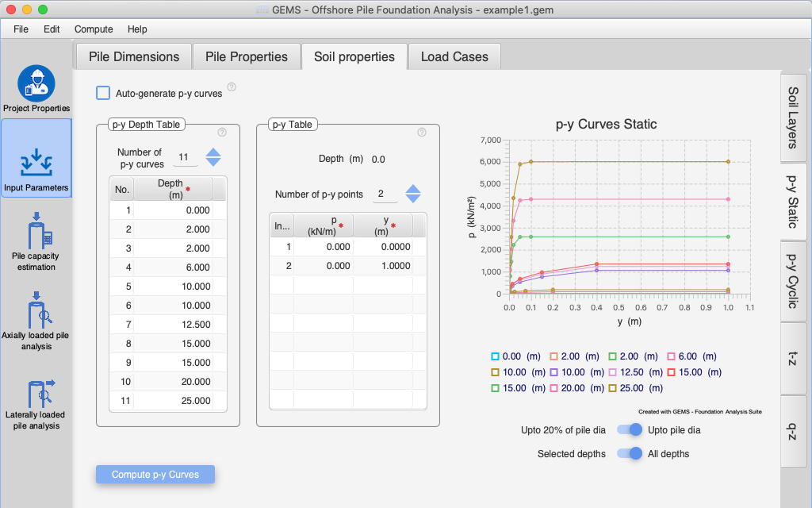
Task: Open Pile capacity estimation icon
Action: [x=36, y=232]
